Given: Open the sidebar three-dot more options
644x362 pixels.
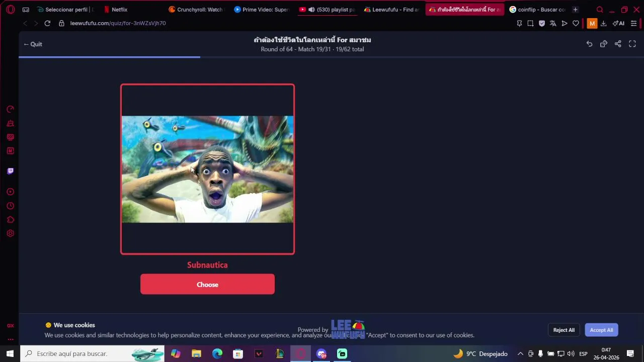Looking at the screenshot, I should pyautogui.click(x=10, y=339).
